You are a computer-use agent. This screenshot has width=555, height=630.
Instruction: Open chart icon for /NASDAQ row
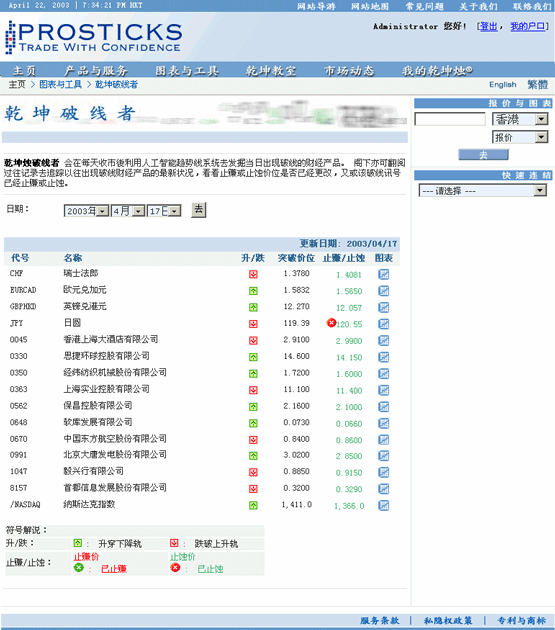pos(384,505)
